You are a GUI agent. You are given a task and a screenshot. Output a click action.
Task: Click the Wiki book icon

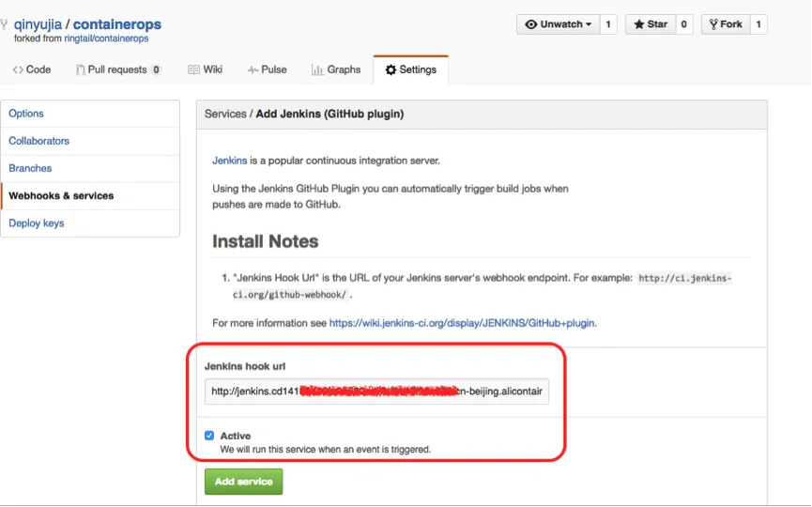(193, 69)
